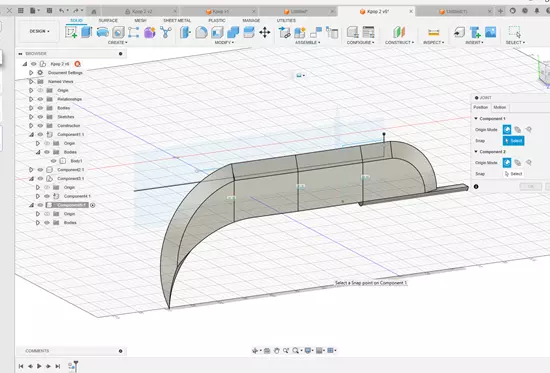This screenshot has width=550, height=373.
Task: Open the MODIFY dropdown menu
Action: [x=224, y=42]
